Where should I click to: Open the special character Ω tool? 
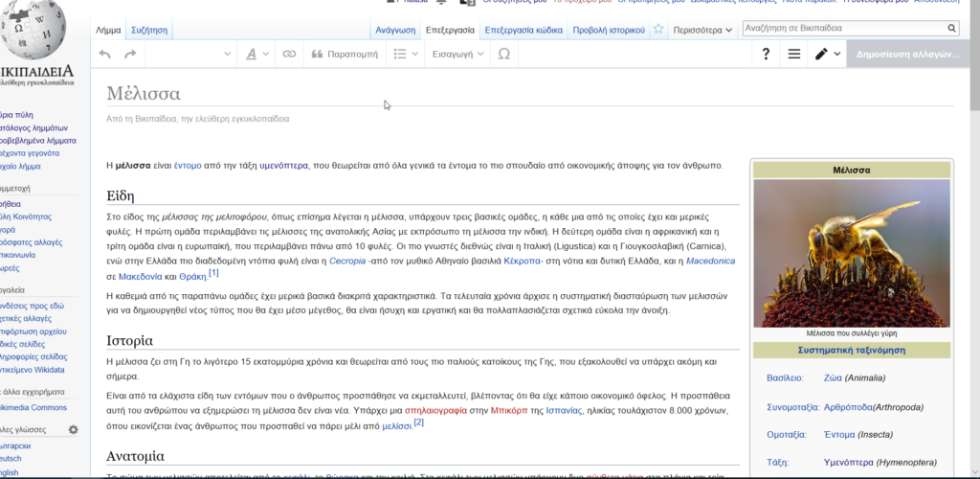pos(504,55)
